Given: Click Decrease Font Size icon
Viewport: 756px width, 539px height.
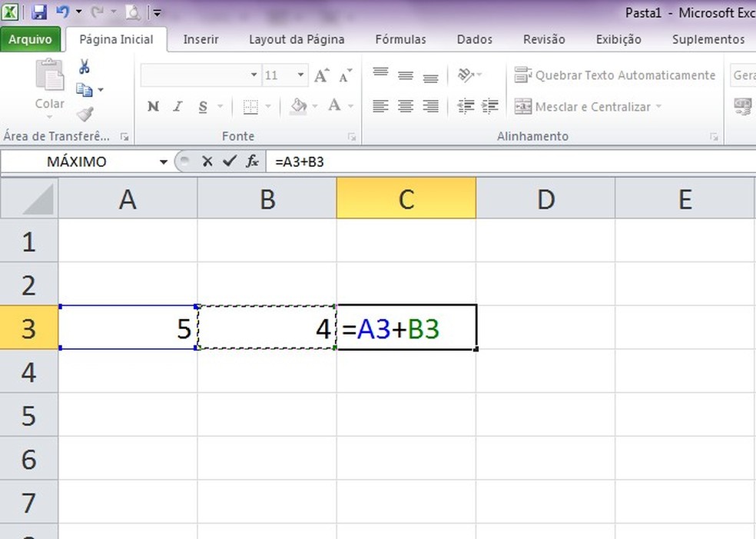Looking at the screenshot, I should pyautogui.click(x=345, y=75).
